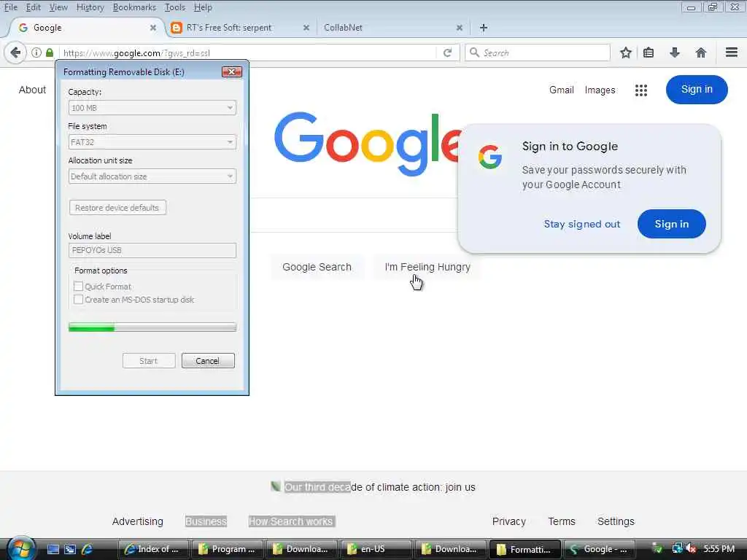Bookmark this page with the star icon
This screenshot has height=560, width=747.
coord(625,52)
